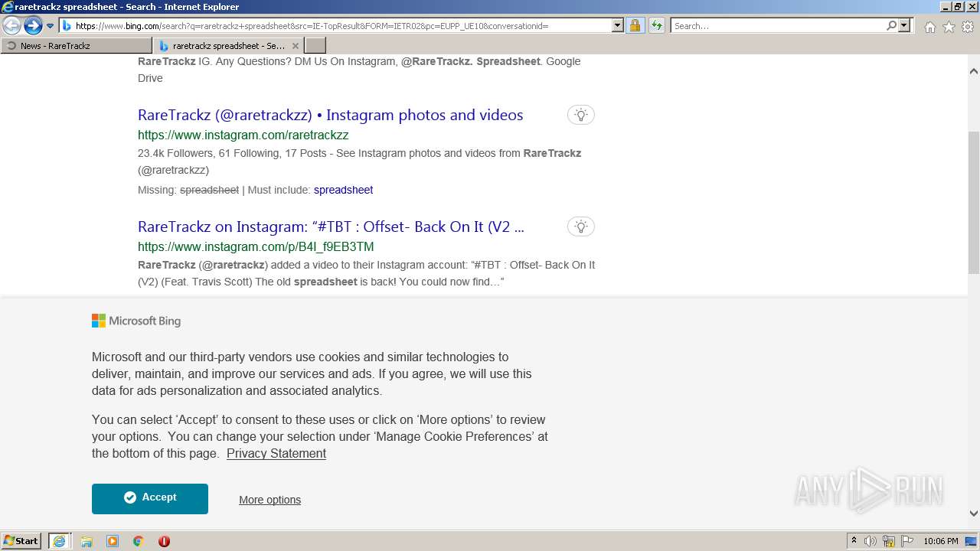Open the recent pages dropdown arrow
Screen dimensions: 980x551
tap(51, 26)
